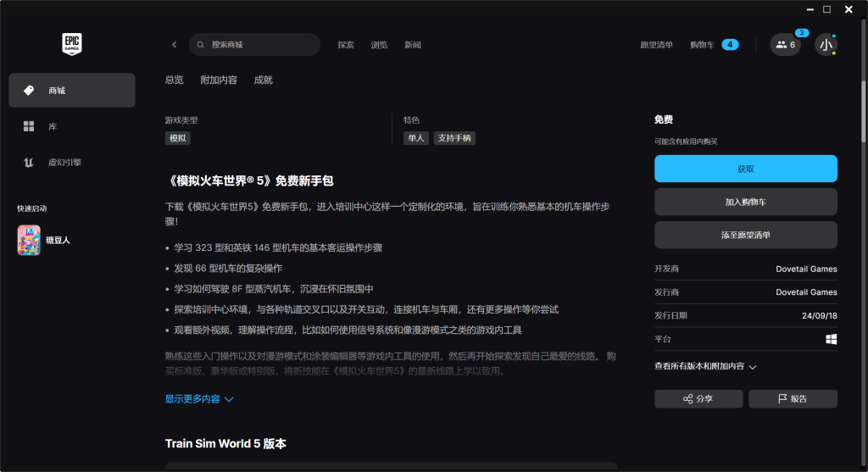
Task: Click the 查看所有版本和附加内容 text
Action: point(699,366)
